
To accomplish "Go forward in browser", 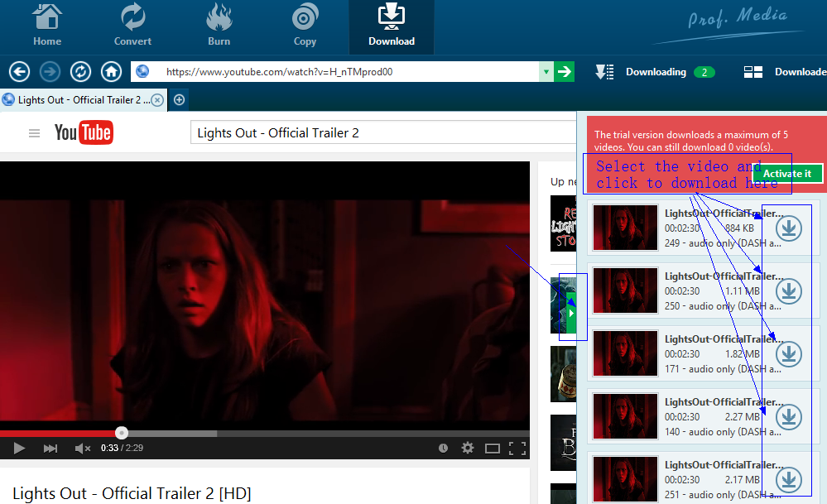I will 50,72.
